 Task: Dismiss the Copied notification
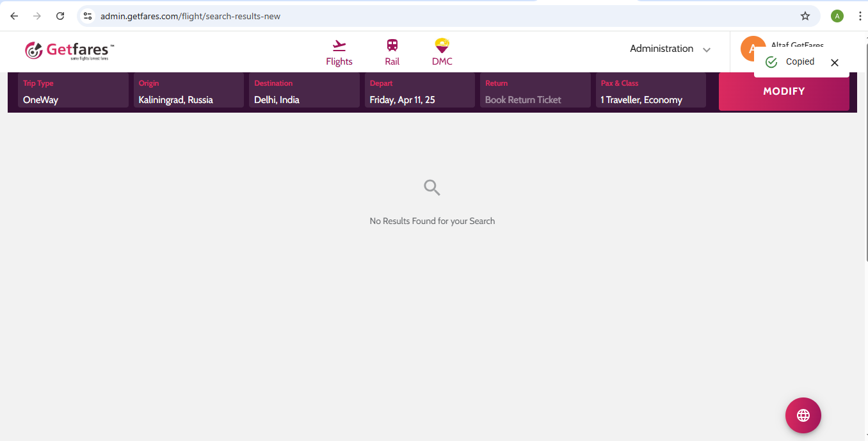(x=834, y=63)
